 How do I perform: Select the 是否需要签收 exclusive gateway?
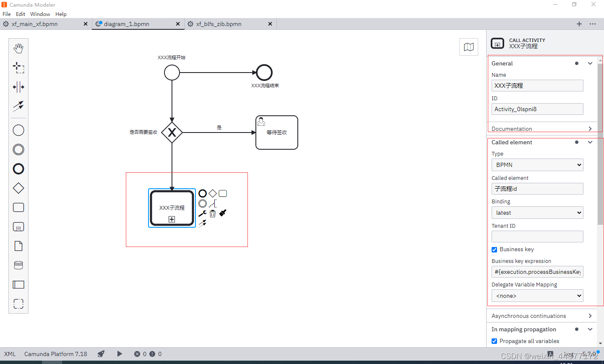coord(172,133)
